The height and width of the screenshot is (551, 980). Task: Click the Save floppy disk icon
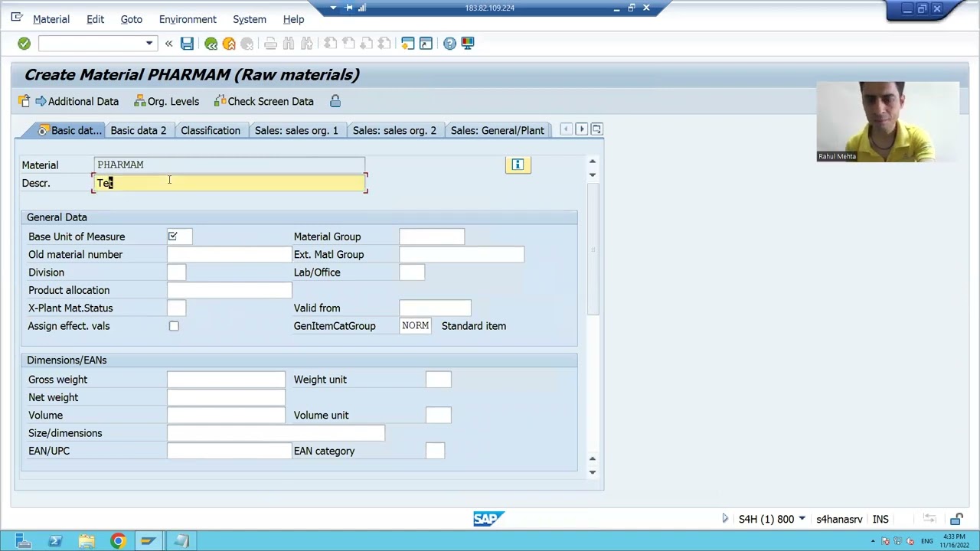[x=187, y=44]
